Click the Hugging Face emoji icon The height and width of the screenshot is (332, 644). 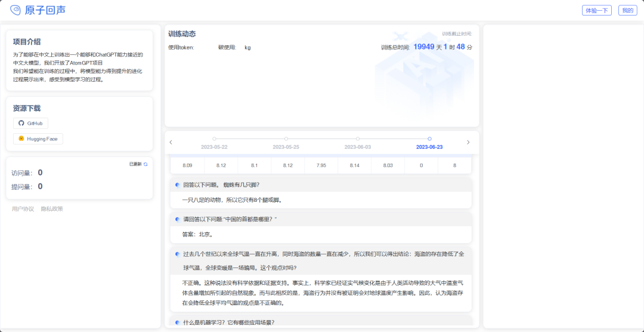[x=21, y=139]
